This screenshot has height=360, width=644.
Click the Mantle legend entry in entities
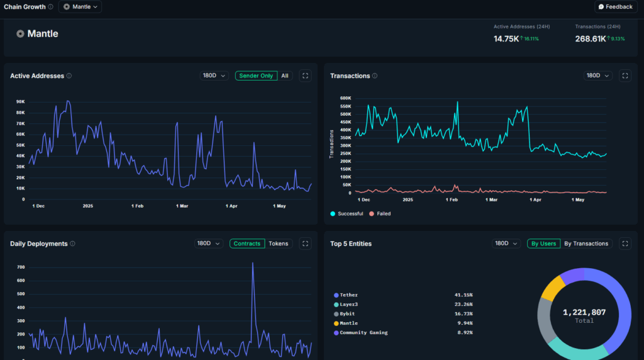(346, 323)
